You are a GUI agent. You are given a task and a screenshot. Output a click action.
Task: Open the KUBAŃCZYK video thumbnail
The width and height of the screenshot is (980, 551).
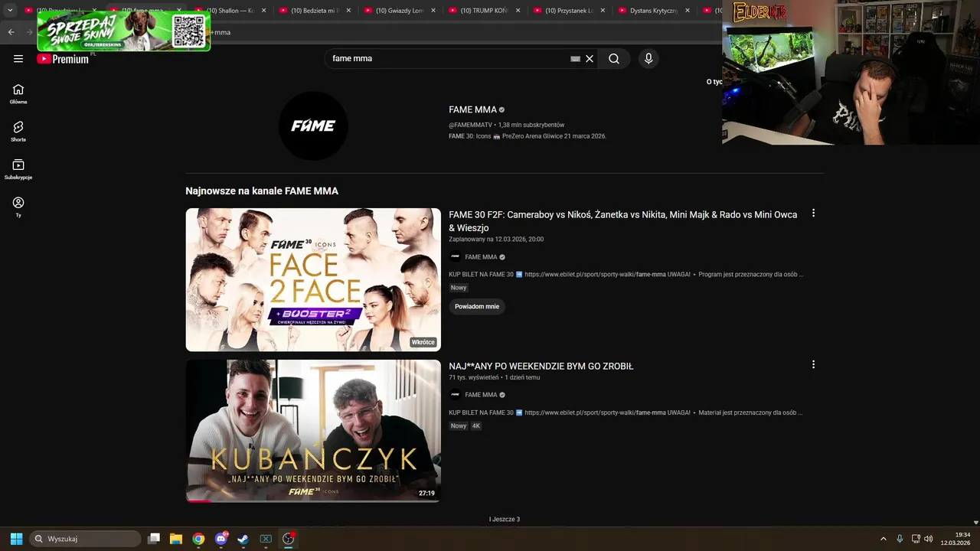pyautogui.click(x=313, y=431)
